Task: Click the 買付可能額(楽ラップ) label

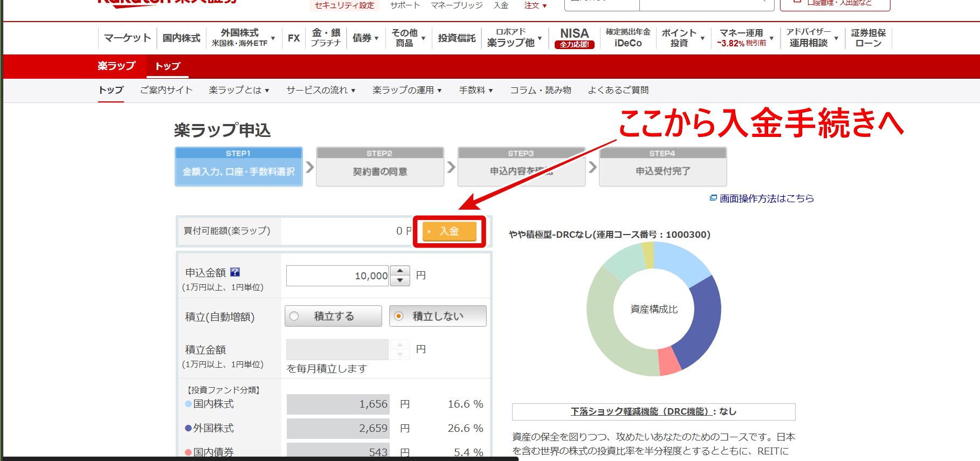Action: point(227,231)
